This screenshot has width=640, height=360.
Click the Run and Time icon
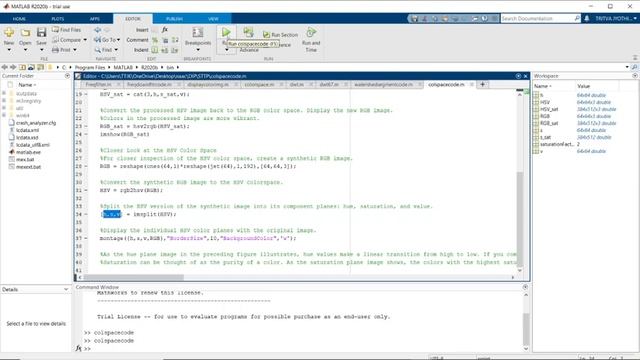coord(311,32)
